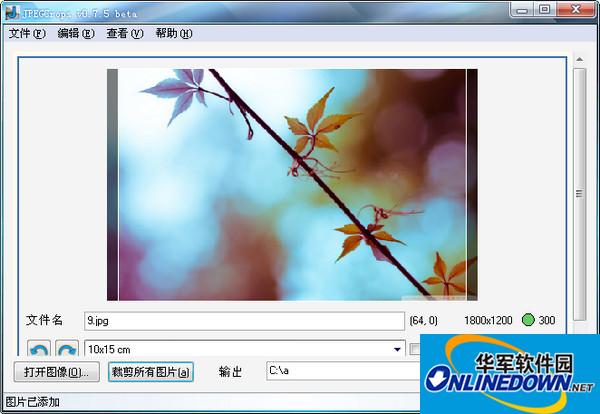Open the 查看 (View) menu

tap(125, 33)
